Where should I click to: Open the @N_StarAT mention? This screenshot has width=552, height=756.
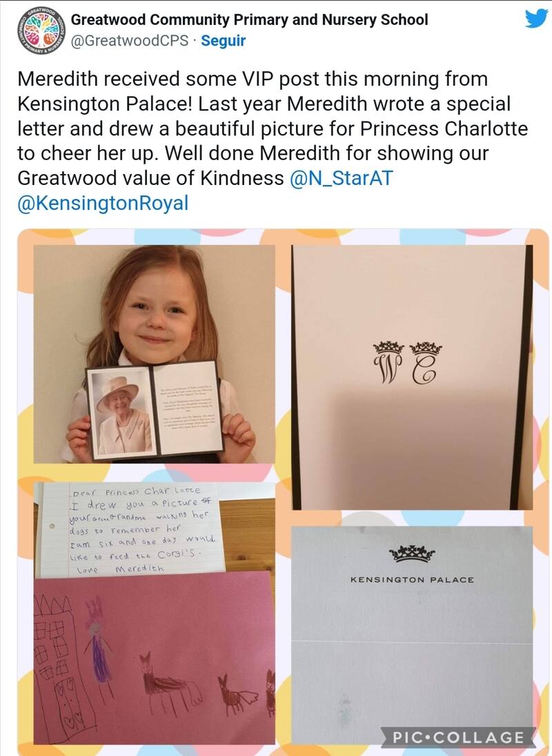click(342, 178)
